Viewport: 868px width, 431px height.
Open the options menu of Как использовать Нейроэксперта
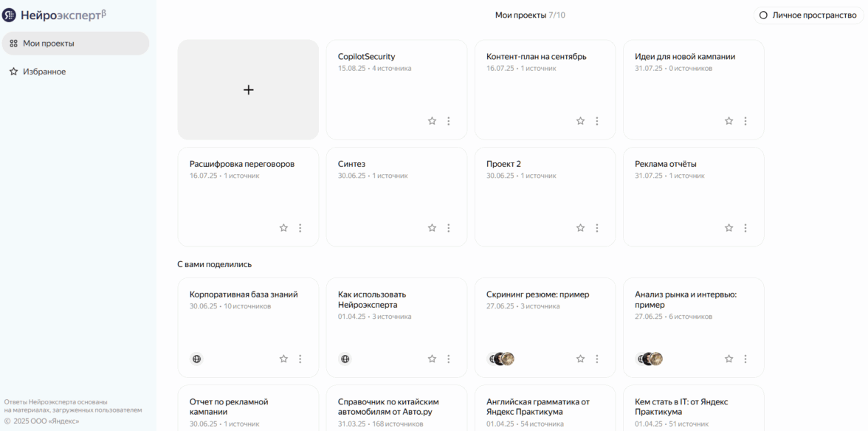click(x=449, y=359)
